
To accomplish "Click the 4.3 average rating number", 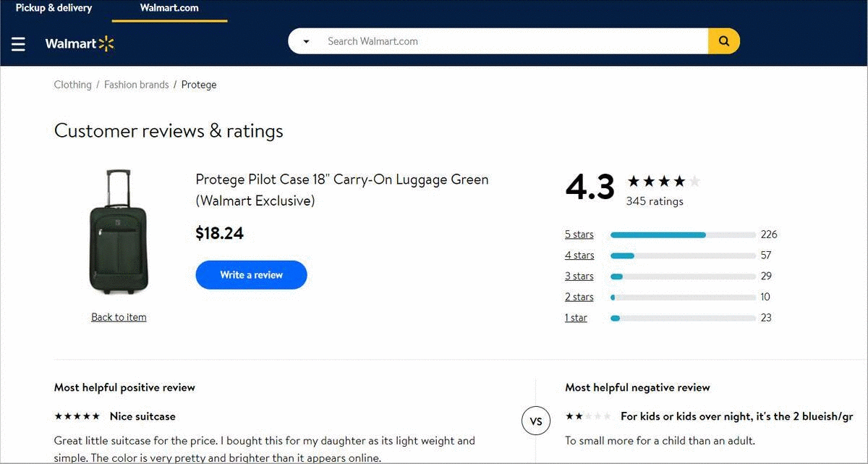I will (x=590, y=187).
